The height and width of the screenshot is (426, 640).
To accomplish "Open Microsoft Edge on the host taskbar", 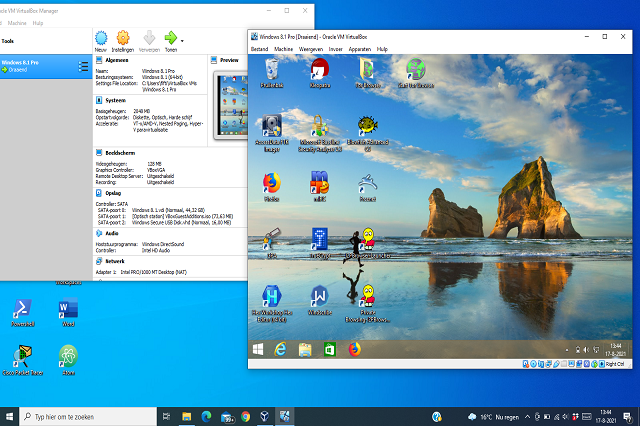I will pyautogui.click(x=206, y=417).
